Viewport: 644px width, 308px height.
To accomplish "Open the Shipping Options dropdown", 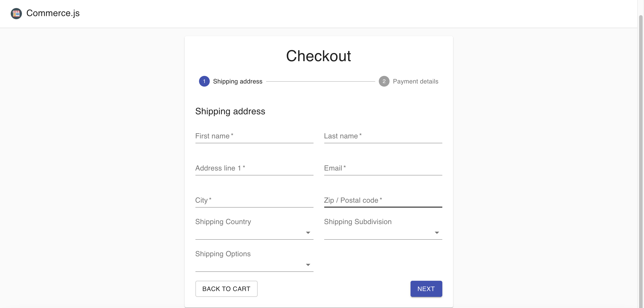I will pos(254,265).
